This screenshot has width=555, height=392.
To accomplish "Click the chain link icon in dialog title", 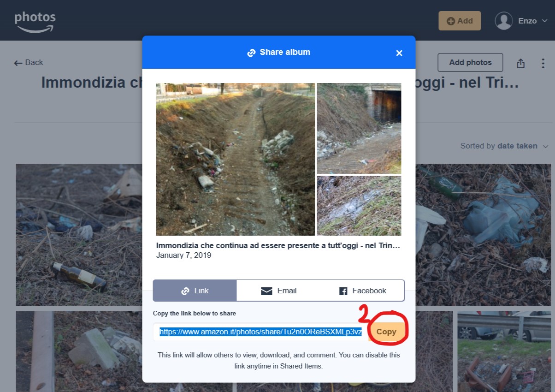I will [x=251, y=53].
